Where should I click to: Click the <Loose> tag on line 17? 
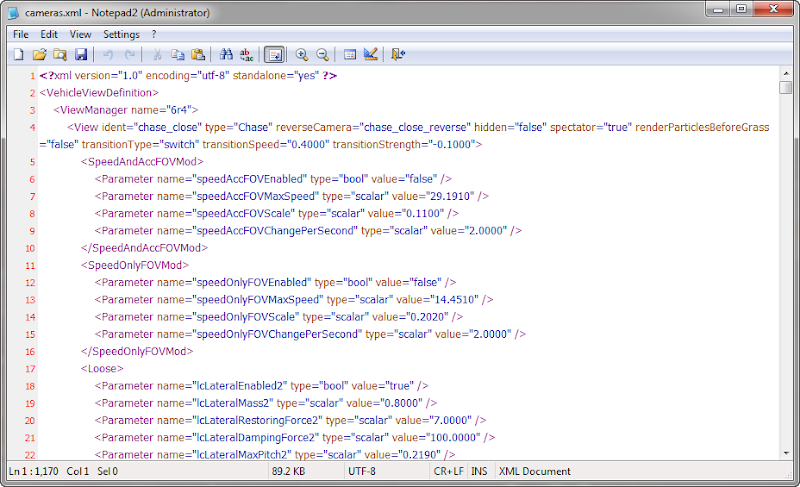(102, 369)
